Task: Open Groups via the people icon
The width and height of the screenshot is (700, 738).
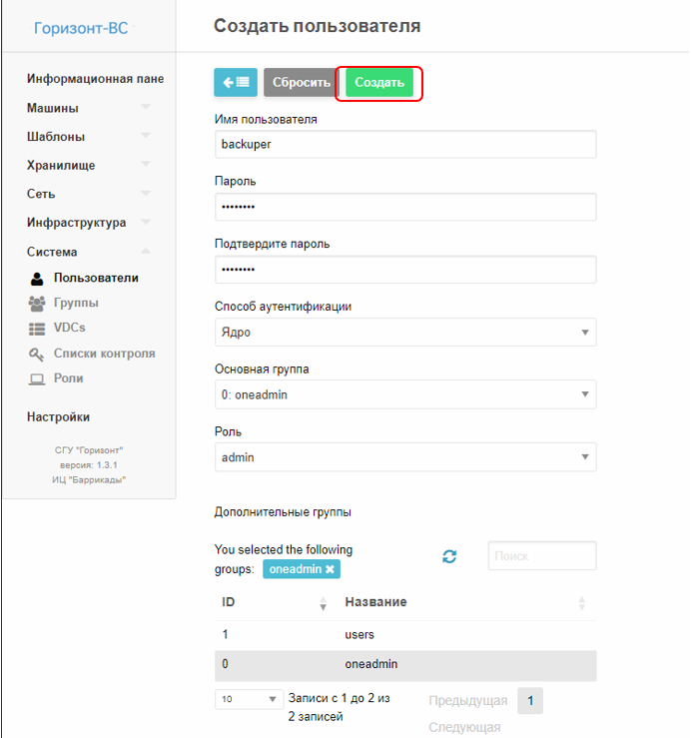Action: 37,304
